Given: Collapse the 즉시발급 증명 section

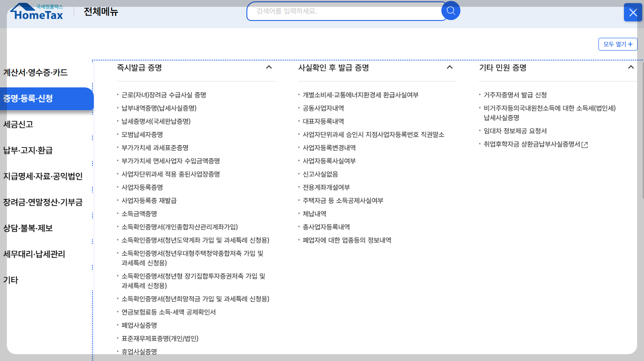Looking at the screenshot, I should point(269,67).
